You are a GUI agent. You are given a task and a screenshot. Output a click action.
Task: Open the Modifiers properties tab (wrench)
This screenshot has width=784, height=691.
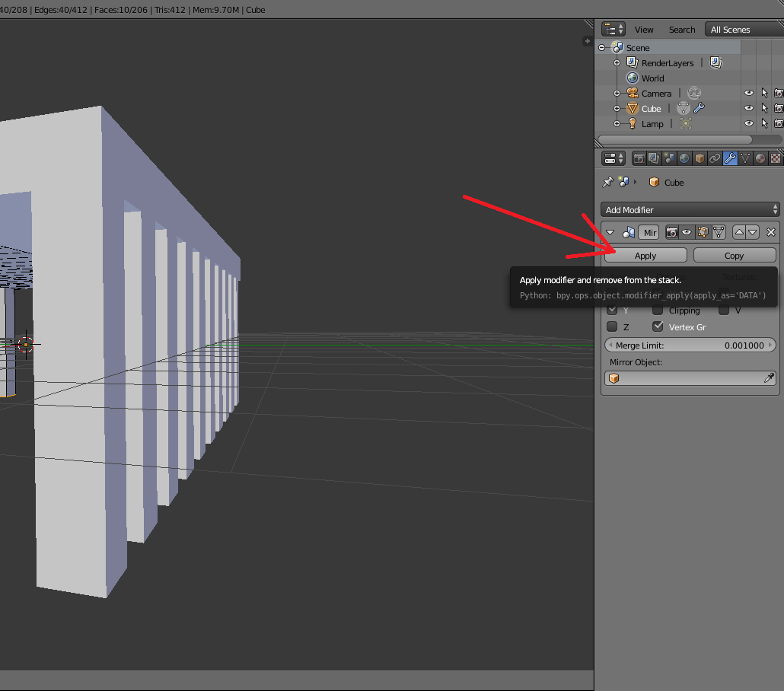pos(730,158)
